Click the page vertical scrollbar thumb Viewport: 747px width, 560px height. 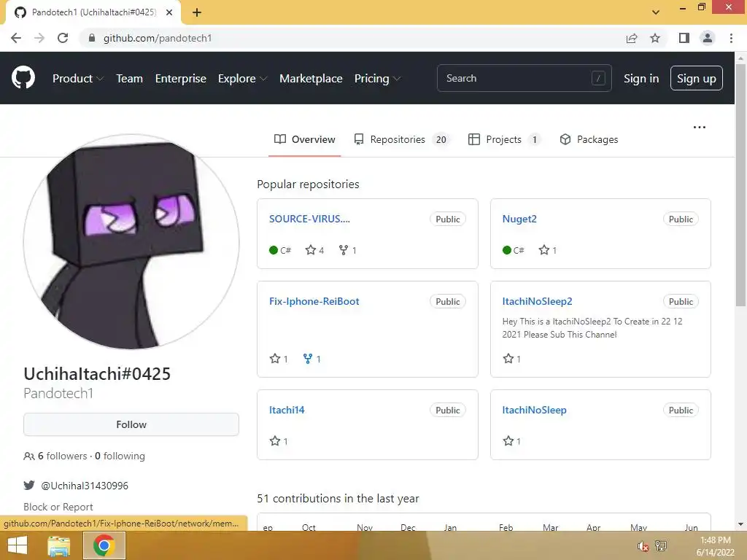pos(740,186)
